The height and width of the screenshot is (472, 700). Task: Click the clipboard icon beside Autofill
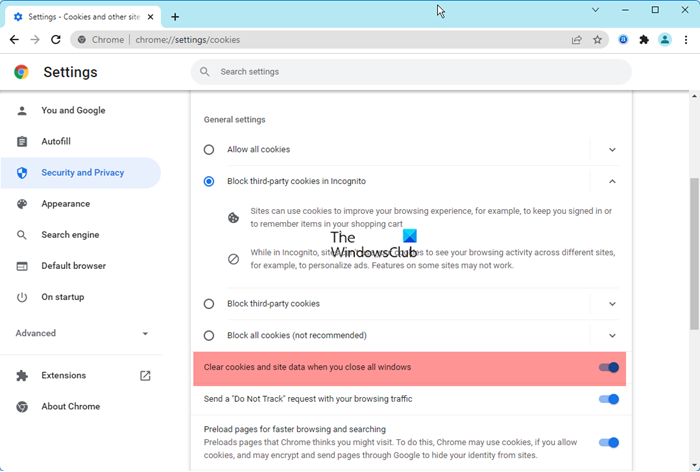(x=21, y=142)
